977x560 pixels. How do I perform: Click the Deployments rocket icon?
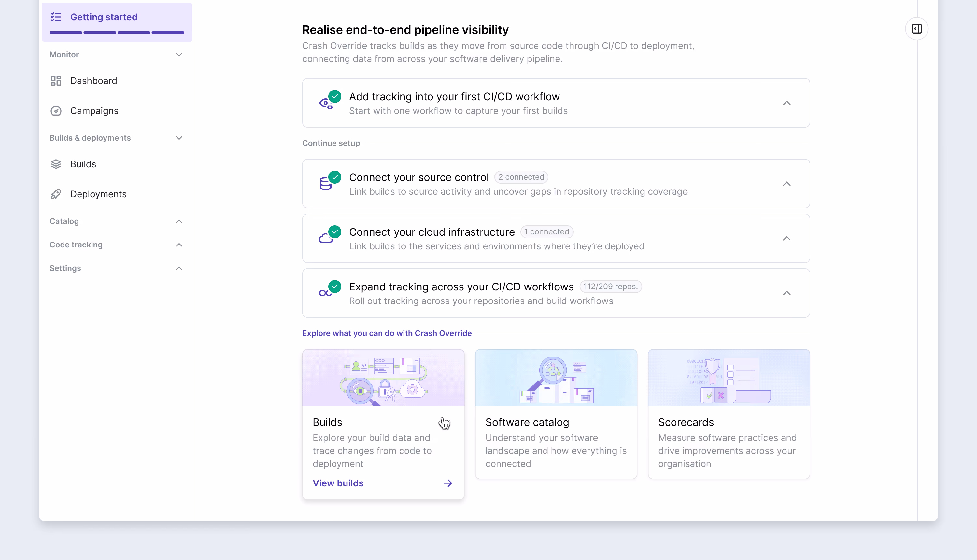(x=56, y=194)
